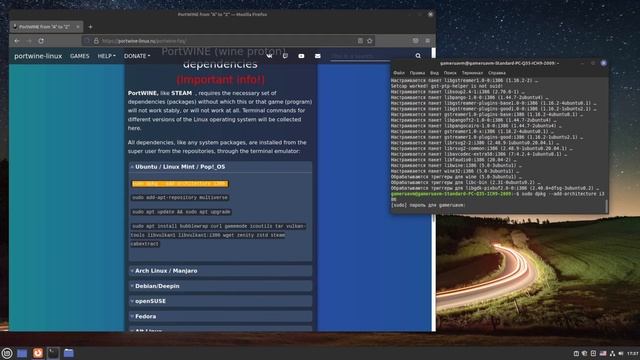
Task: Open the Файл menu in terminal
Action: (399, 73)
